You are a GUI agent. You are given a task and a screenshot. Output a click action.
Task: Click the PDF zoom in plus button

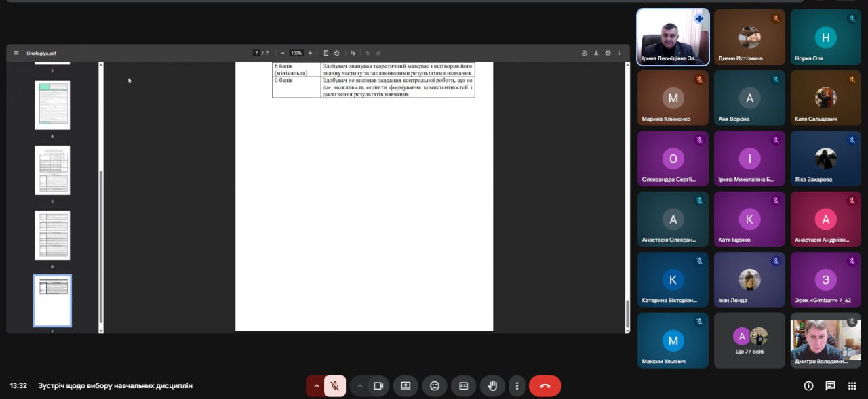(x=310, y=53)
